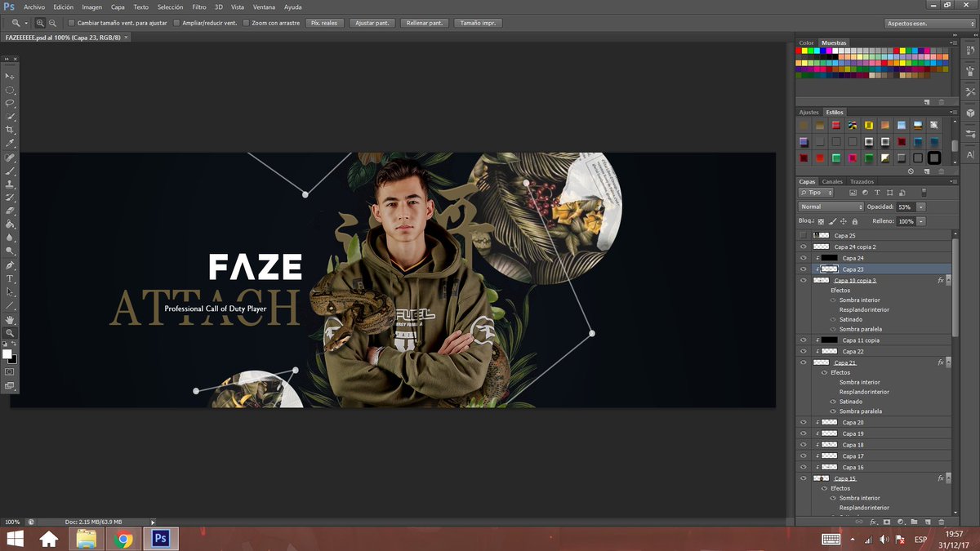Viewport: 980px width, 551px height.
Task: Select the Quick Selection tool
Action: (x=10, y=117)
